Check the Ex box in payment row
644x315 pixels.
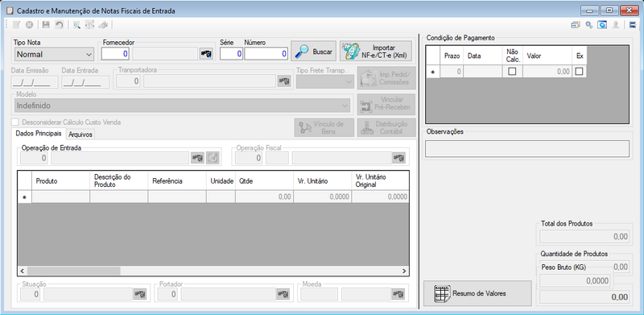(x=579, y=71)
